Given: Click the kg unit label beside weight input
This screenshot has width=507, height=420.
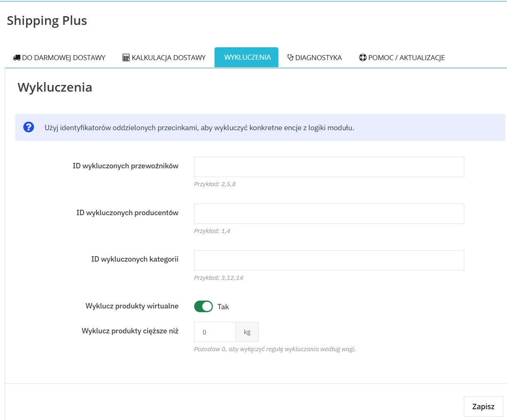Looking at the screenshot, I should [x=247, y=332].
